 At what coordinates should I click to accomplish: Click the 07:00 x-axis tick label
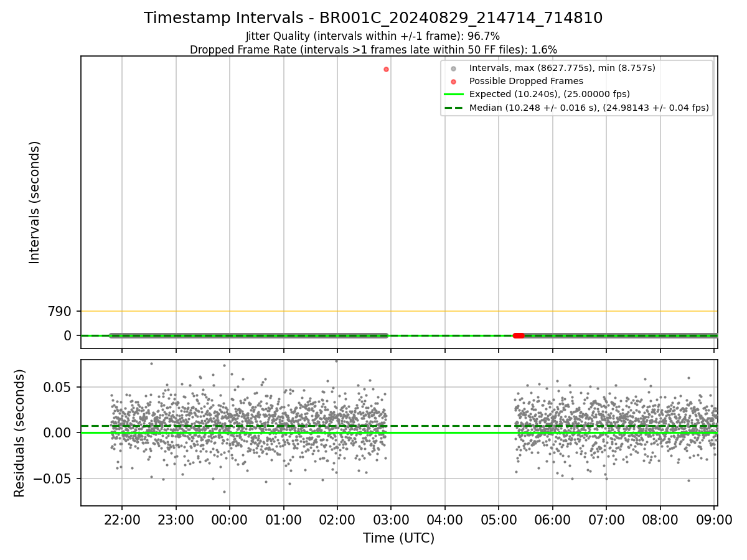click(x=606, y=520)
